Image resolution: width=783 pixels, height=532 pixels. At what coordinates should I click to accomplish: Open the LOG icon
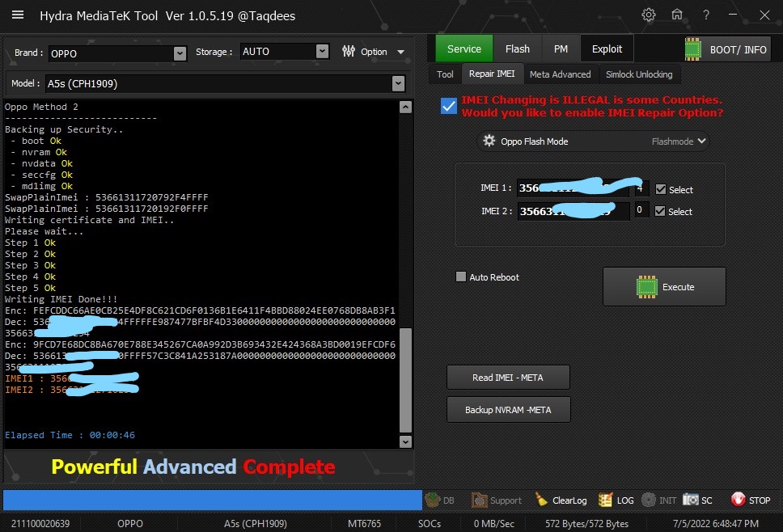605,500
